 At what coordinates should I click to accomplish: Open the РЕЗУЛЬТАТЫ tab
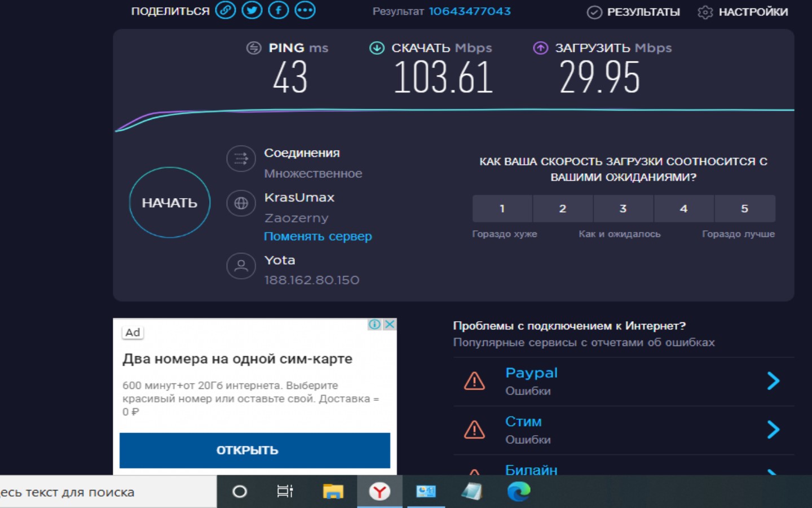(x=643, y=12)
